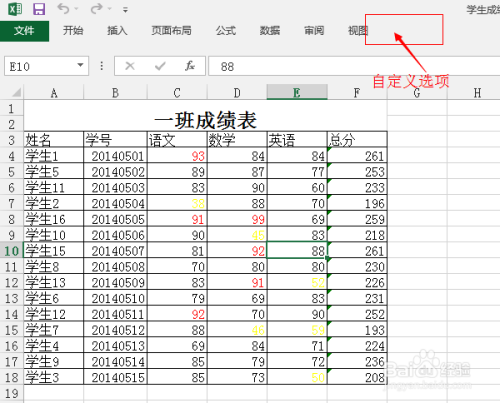Select the yellow 45 数学 score cell
This screenshot has width=500, height=403.
pos(237,235)
